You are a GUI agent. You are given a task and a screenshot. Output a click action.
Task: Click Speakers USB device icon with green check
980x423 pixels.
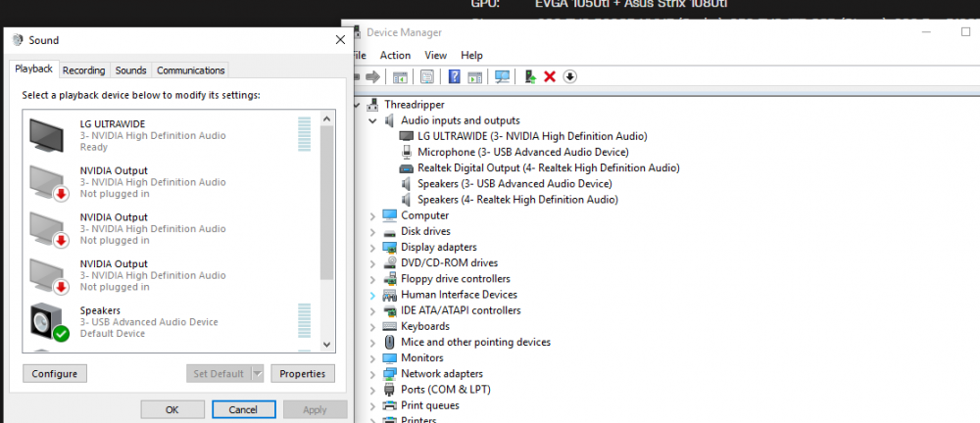pos(49,322)
